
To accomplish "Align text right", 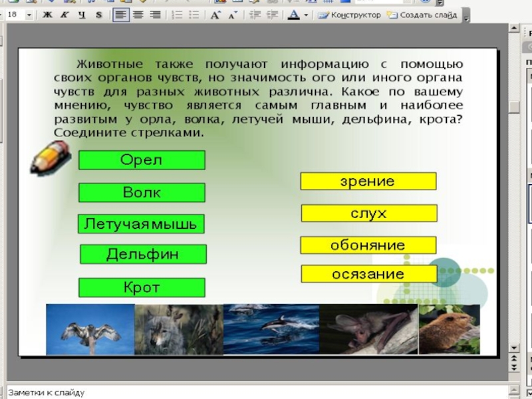I will 154,15.
